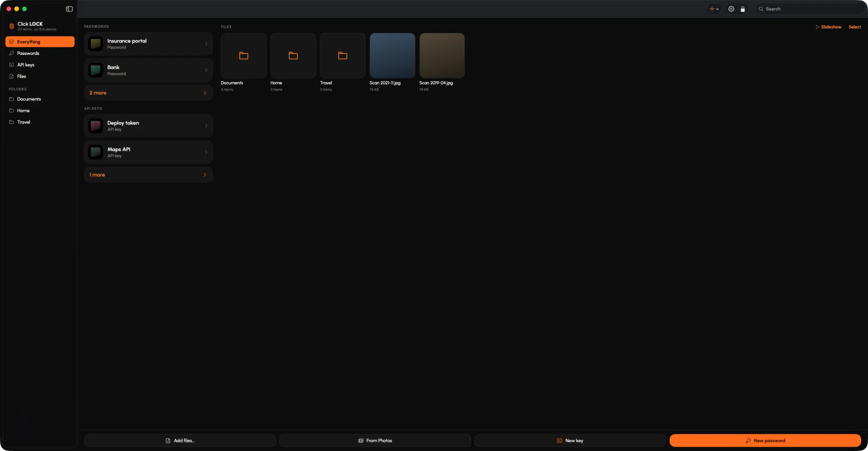Expand the 1 more API keys row

(149, 175)
